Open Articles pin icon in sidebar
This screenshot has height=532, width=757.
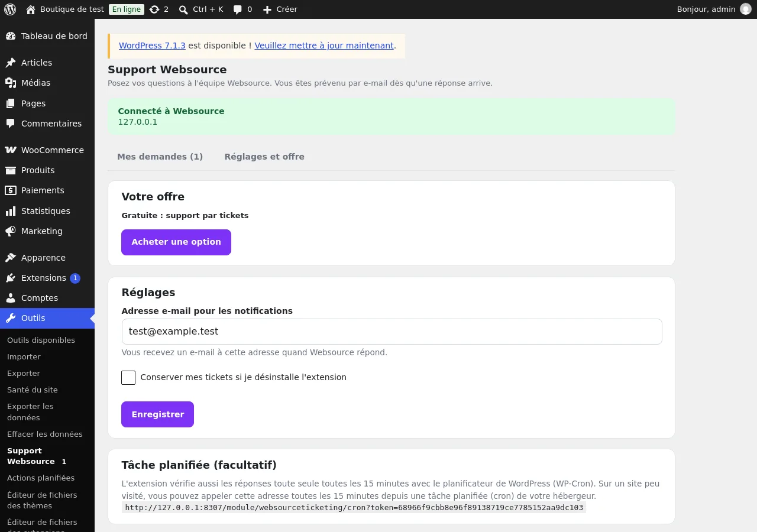tap(11, 63)
